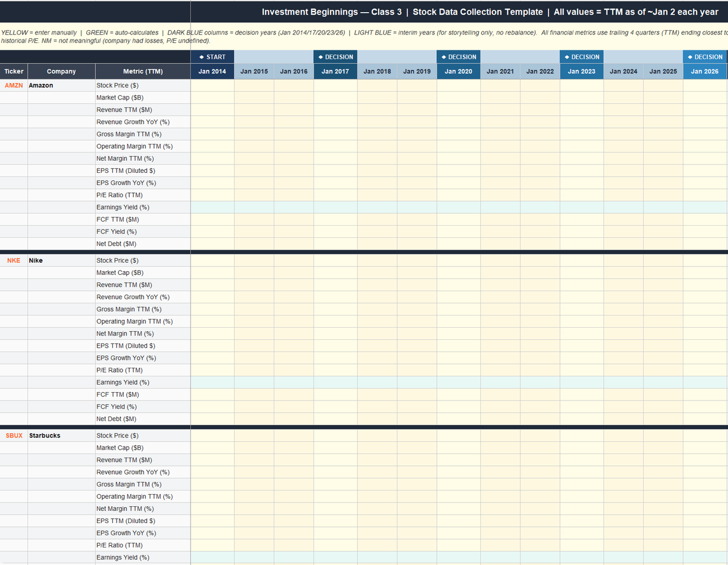728x565 pixels.
Task: Select Nike's Stock Price ($) label
Action: (143, 260)
